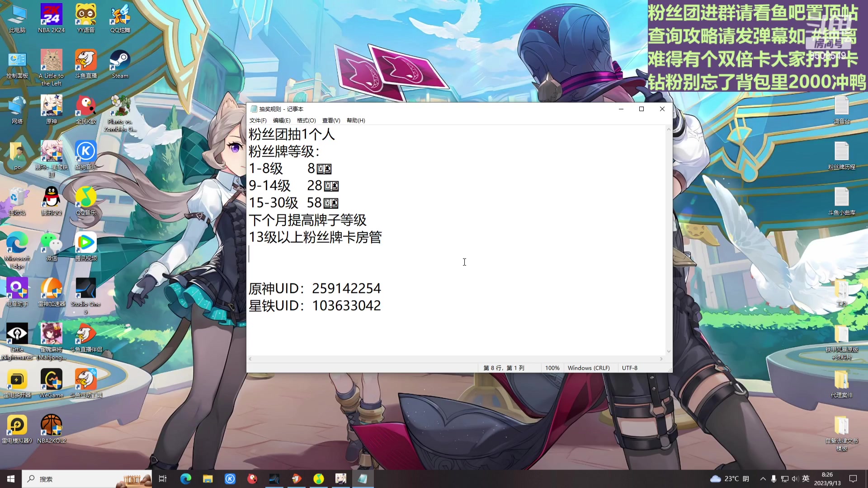Screen dimensions: 868x488
Task: Select Plants vs. Zombies desktop icon
Action: 120,113
